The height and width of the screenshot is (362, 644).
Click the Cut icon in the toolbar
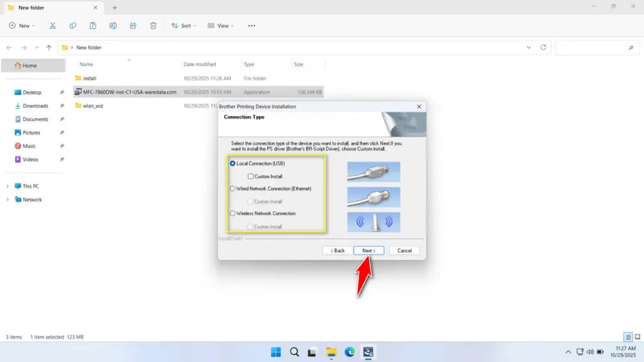52,25
